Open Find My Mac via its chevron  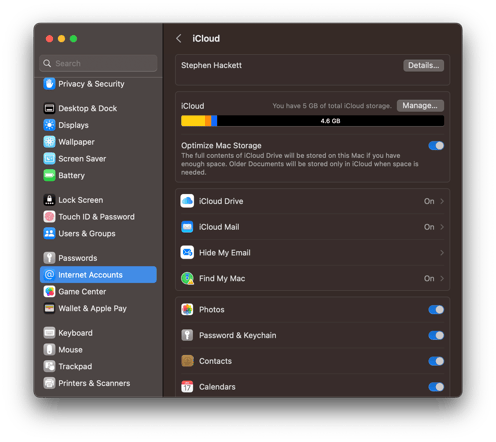(x=442, y=278)
